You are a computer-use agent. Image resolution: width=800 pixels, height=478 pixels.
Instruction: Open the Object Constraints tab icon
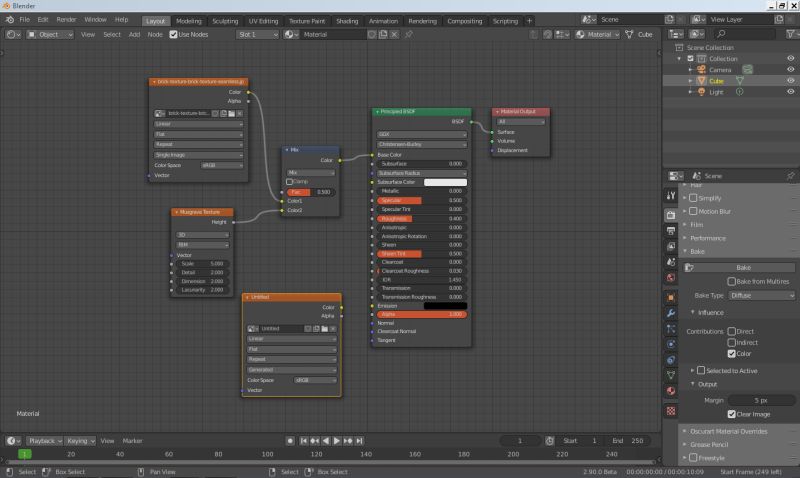tap(671, 360)
